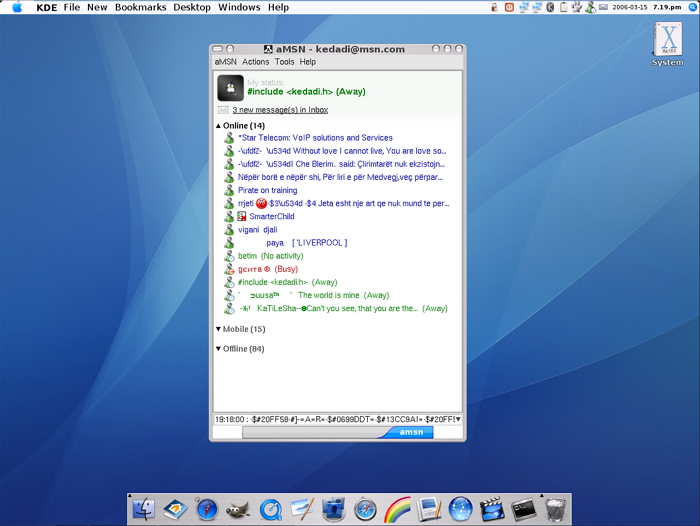
Task: Open the Windows menu in the top bar
Action: (239, 7)
